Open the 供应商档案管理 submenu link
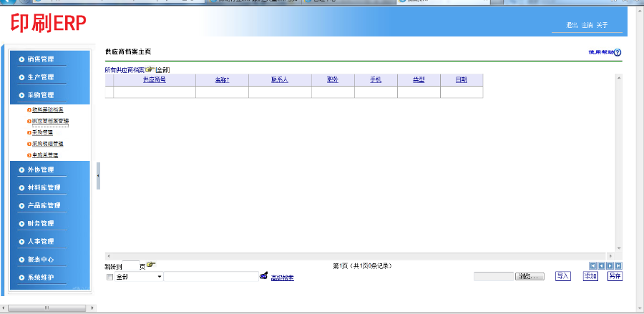The width and height of the screenshot is (644, 314). [50, 122]
